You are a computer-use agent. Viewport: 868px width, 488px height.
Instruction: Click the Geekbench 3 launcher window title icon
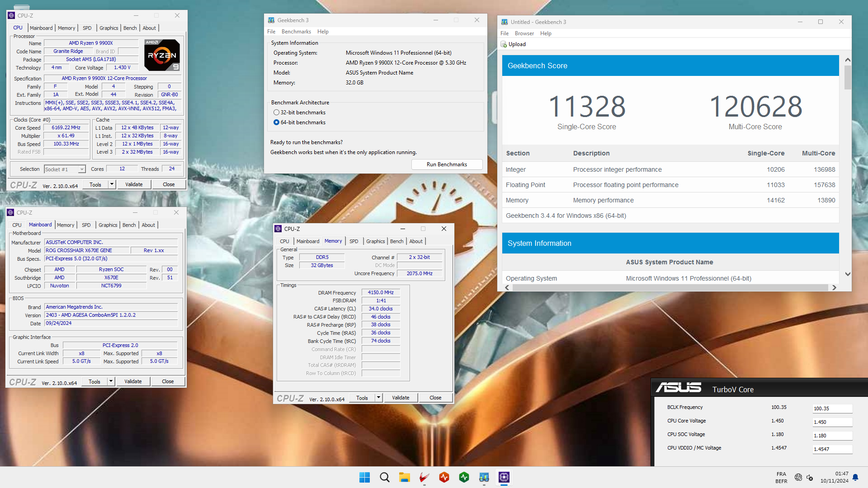coord(271,20)
